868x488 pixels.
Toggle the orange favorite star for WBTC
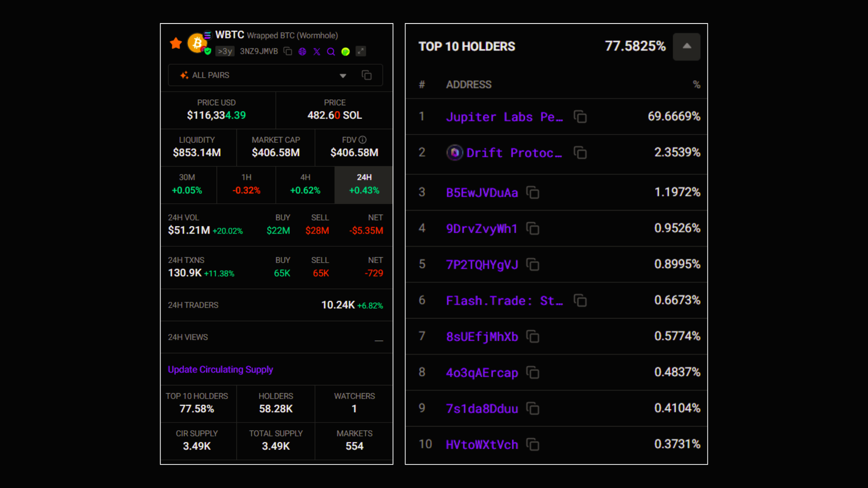tap(176, 43)
